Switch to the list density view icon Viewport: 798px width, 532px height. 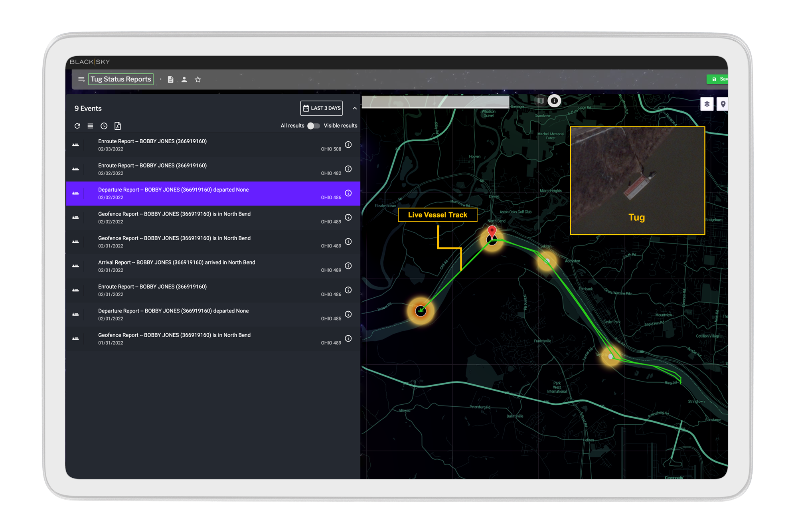coord(91,126)
